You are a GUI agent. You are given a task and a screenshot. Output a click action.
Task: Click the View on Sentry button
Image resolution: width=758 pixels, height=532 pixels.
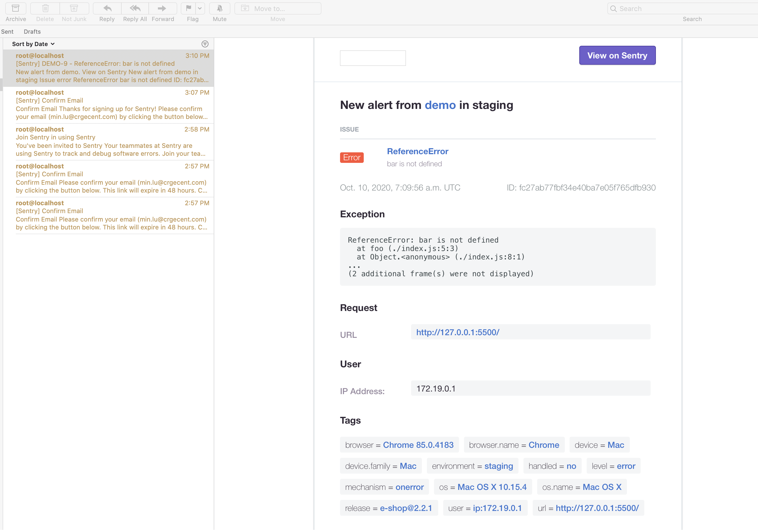pyautogui.click(x=617, y=56)
